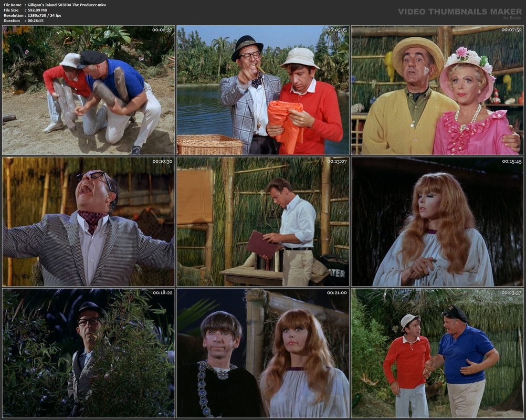Click the file size value '592.09 MB'
This screenshot has width=526, height=420.
click(37, 10)
